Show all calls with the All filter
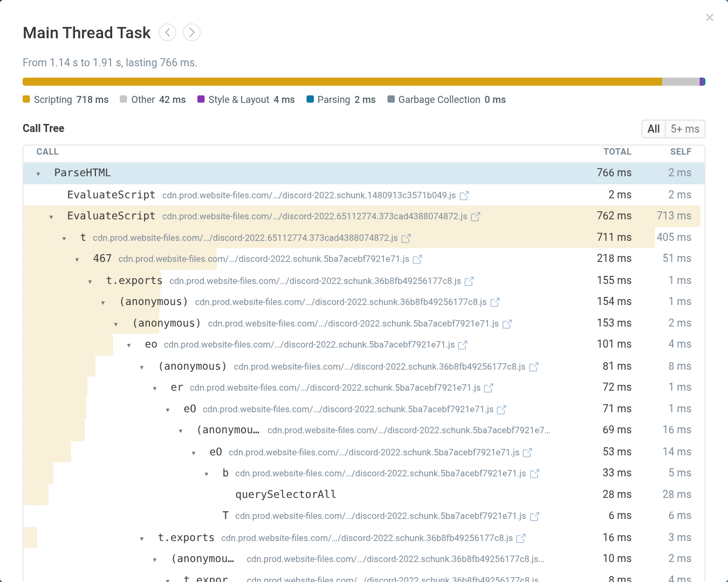Screen dimensions: 728x582 [x=654, y=129]
